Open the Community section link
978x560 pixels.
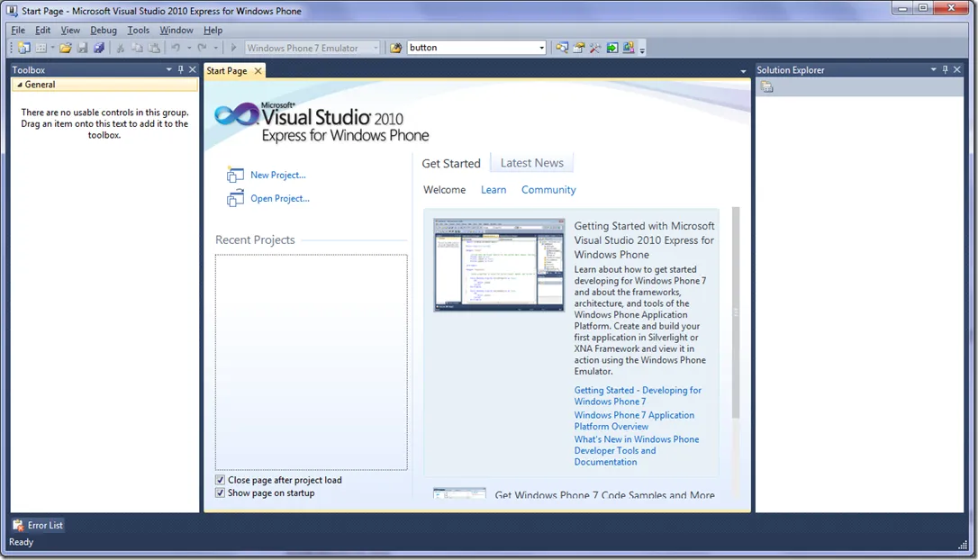548,190
